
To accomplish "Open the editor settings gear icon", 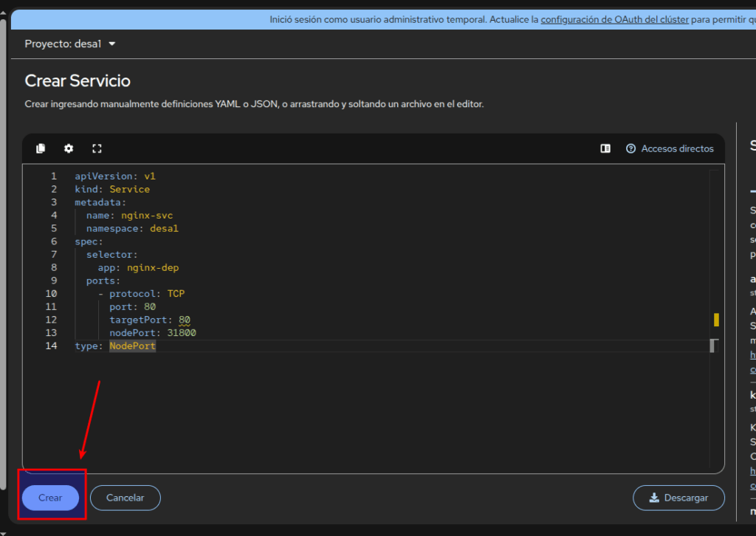I will tap(69, 148).
